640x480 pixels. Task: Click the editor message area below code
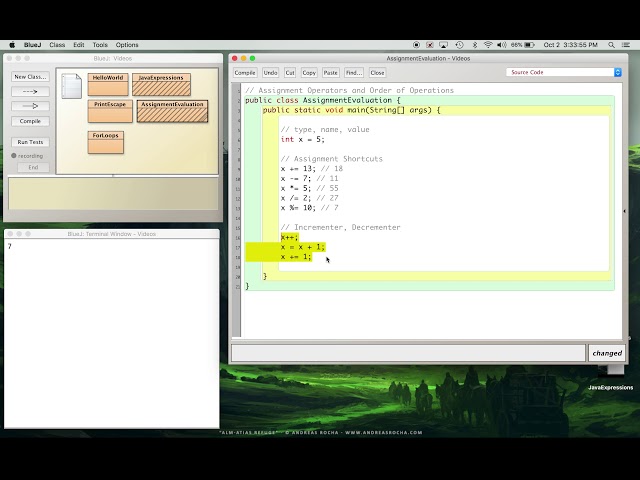pyautogui.click(x=408, y=353)
